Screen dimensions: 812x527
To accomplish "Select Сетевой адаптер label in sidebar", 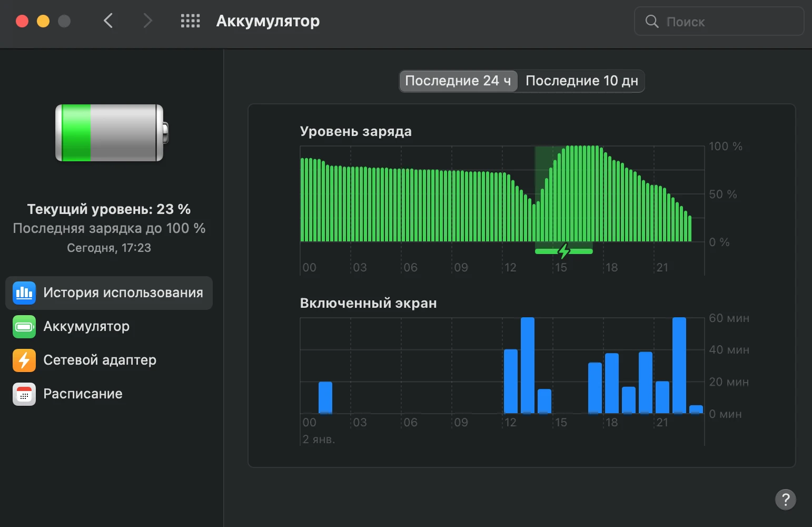I will coord(100,360).
